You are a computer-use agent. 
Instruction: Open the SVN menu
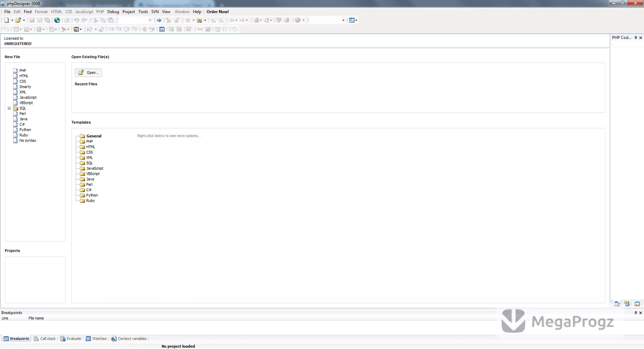[155, 12]
